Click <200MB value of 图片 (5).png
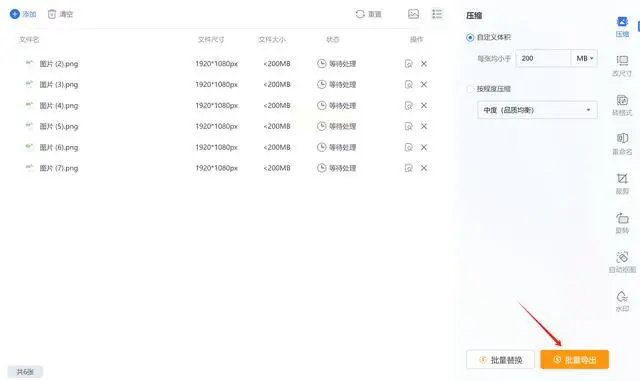The image size is (640, 381). coord(277,126)
